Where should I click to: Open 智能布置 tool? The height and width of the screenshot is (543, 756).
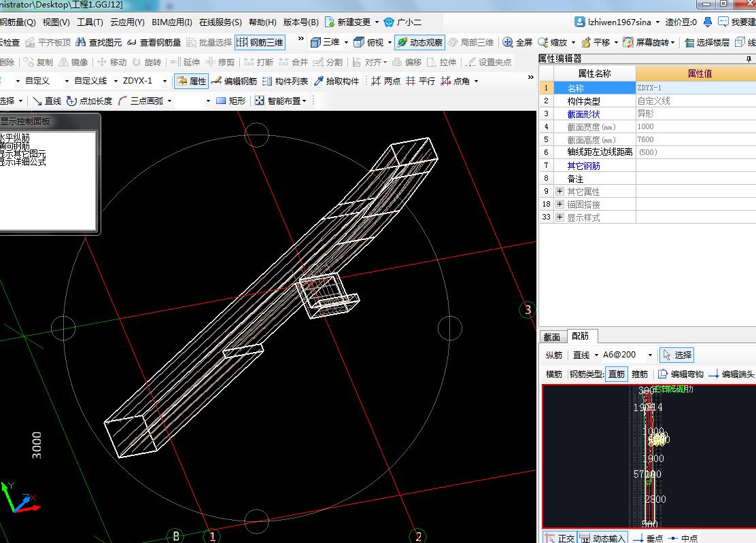278,101
